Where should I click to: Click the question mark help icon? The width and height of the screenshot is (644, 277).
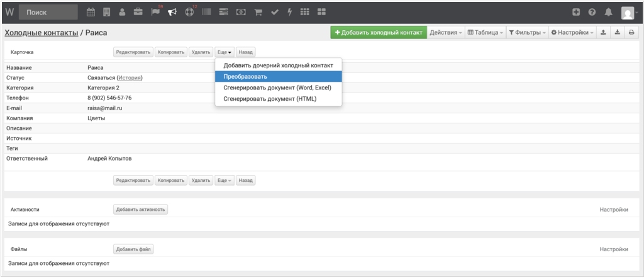592,12
